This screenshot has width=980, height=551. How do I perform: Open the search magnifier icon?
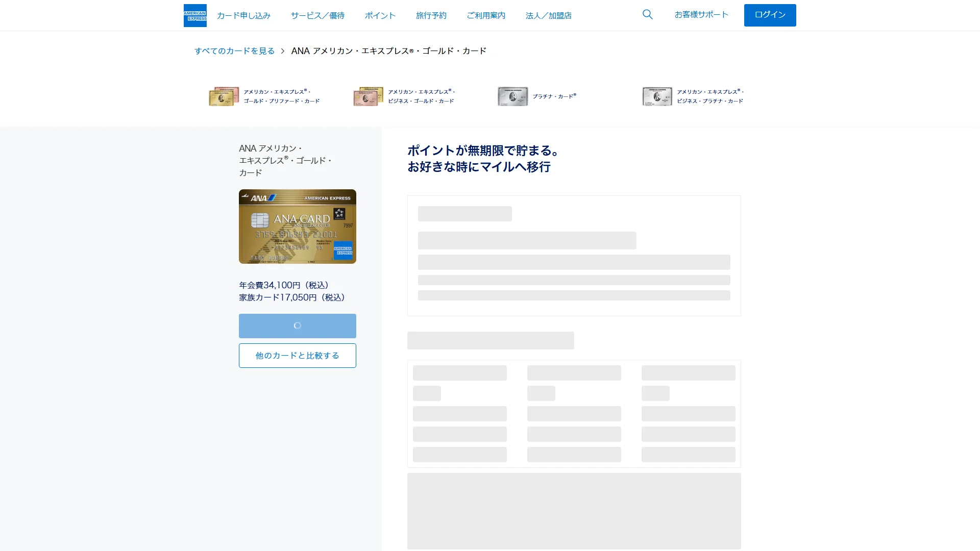click(648, 15)
